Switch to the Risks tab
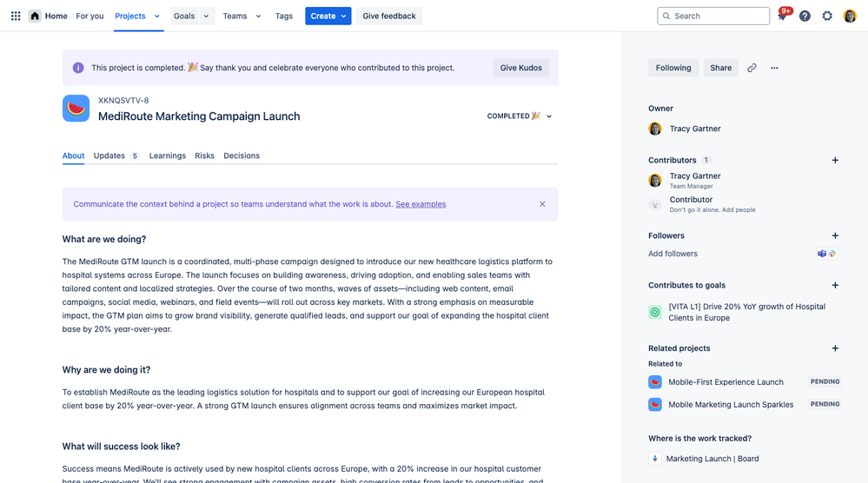The image size is (868, 483). (204, 156)
